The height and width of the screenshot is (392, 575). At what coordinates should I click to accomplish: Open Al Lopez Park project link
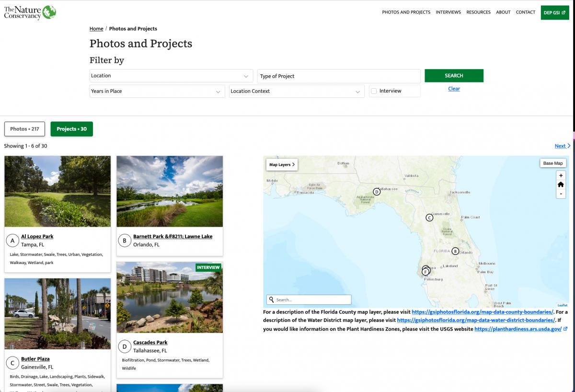37,236
